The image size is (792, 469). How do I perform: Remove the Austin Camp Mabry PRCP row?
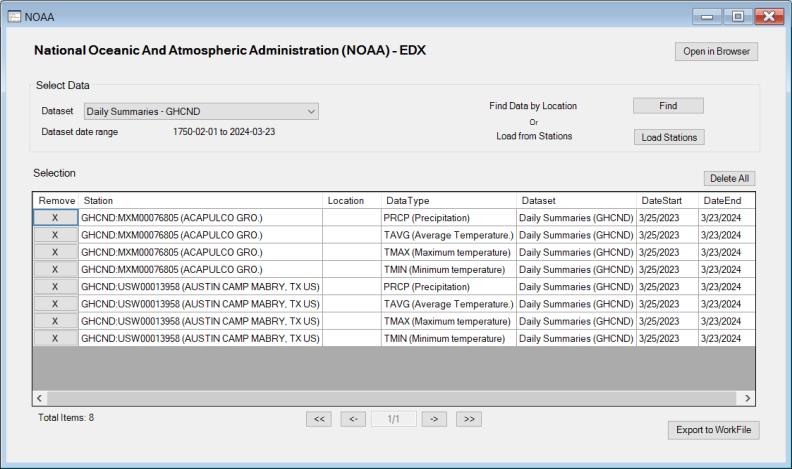pyautogui.click(x=55, y=286)
